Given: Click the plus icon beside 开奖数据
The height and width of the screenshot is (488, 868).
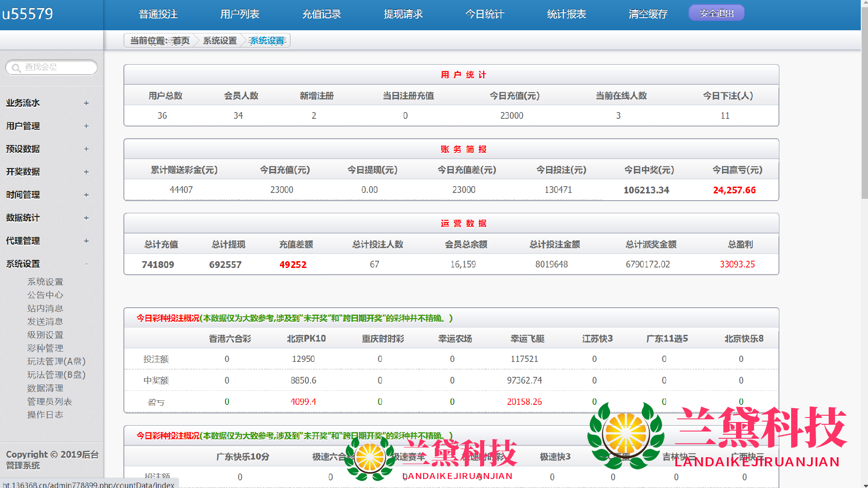Looking at the screenshot, I should [x=86, y=172].
